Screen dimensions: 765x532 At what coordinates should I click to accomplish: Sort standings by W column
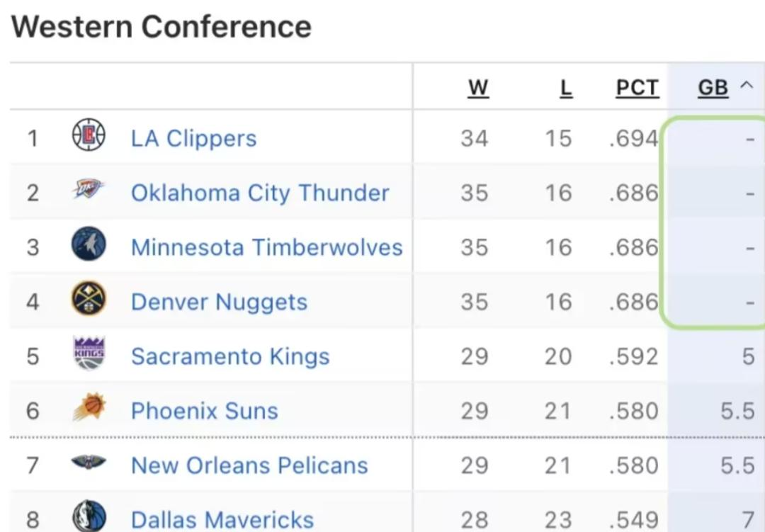478,88
